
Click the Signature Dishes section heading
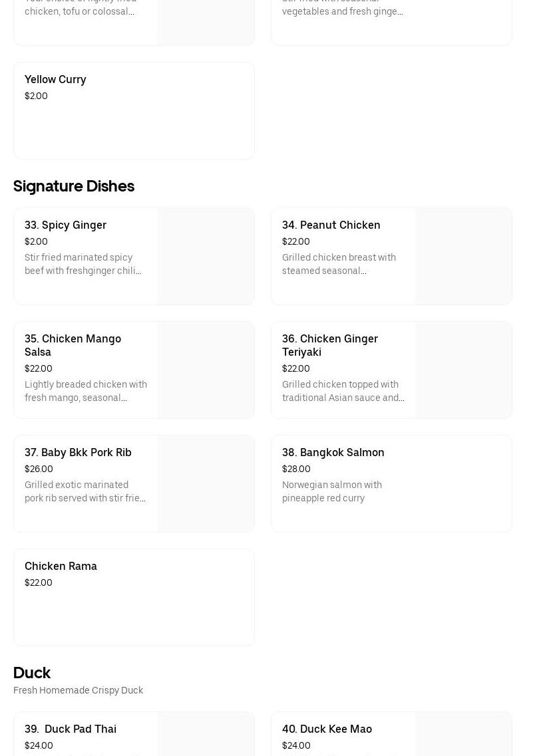(x=74, y=186)
